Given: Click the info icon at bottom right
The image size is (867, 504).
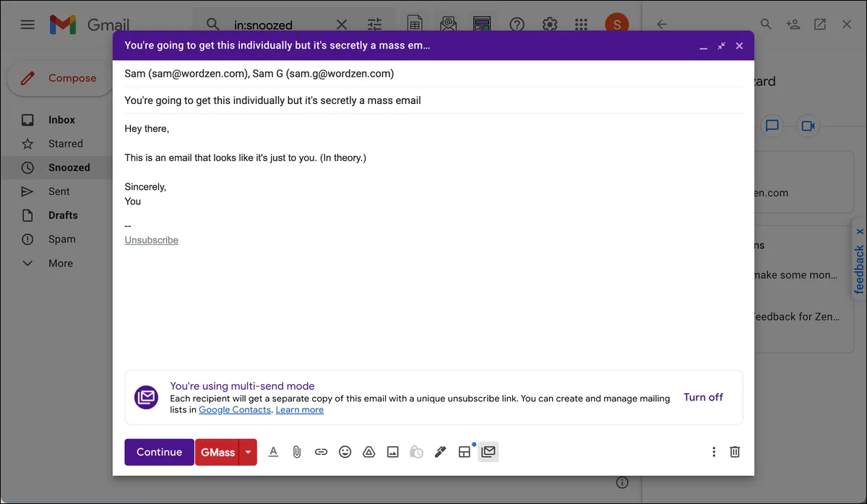Looking at the screenshot, I should point(622,482).
